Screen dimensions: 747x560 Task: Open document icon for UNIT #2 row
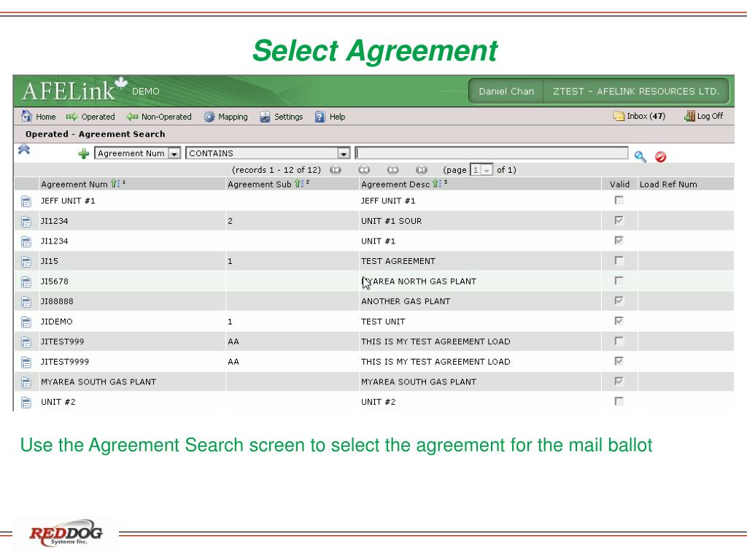coord(26,402)
